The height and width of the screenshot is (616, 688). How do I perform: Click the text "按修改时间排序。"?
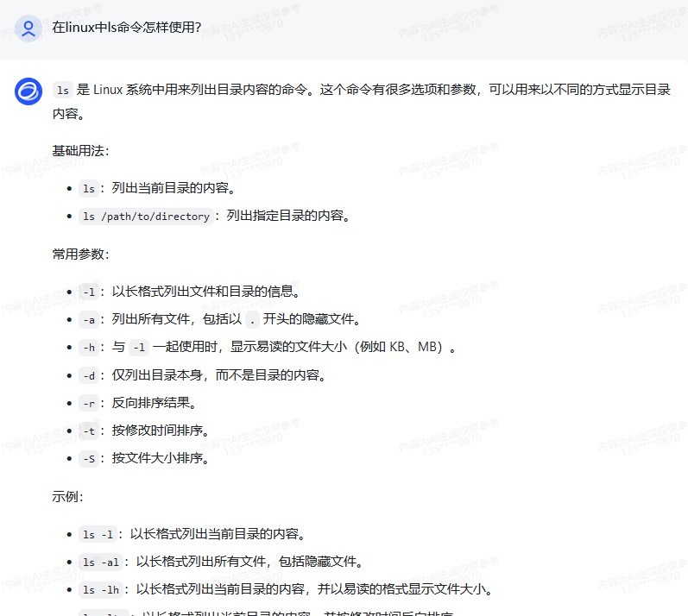(x=161, y=431)
